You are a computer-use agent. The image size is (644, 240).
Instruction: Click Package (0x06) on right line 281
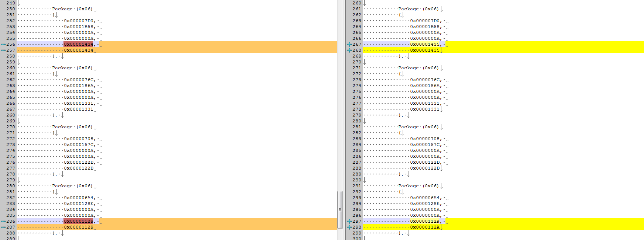pyautogui.click(x=419, y=127)
